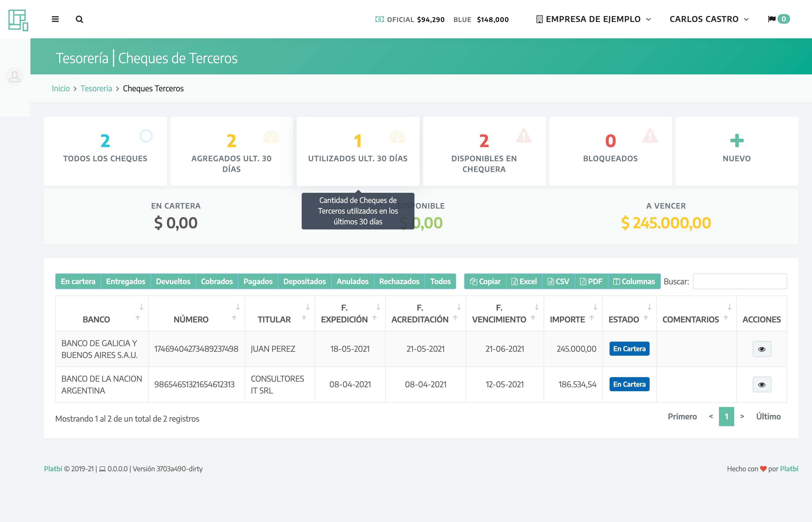
Task: Sort by F. ACREDITACIÓN column
Action: tap(425, 313)
